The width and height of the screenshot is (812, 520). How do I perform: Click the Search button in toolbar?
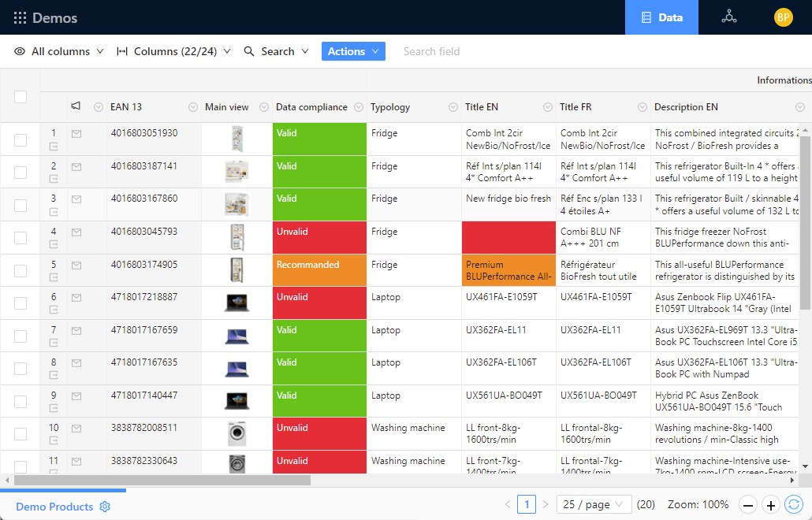[x=269, y=51]
